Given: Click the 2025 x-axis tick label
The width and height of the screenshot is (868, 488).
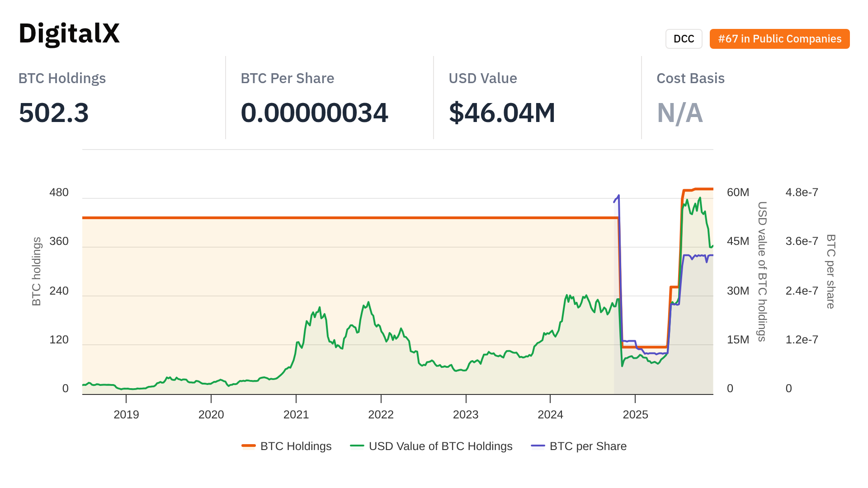Looking at the screenshot, I should 635,414.
